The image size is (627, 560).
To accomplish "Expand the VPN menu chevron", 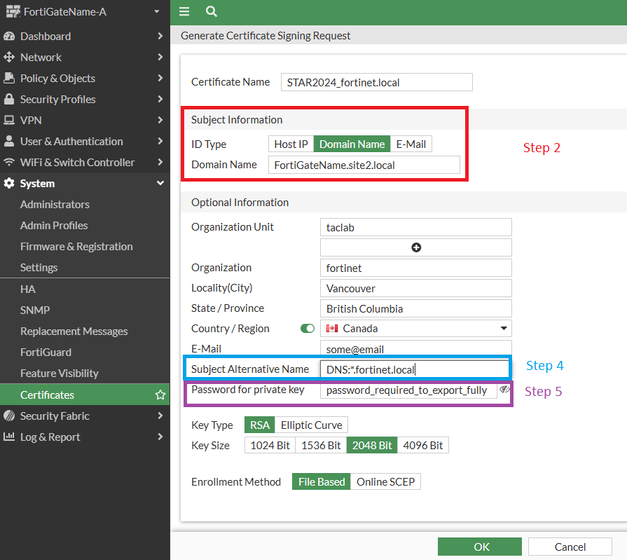I will coord(160,120).
